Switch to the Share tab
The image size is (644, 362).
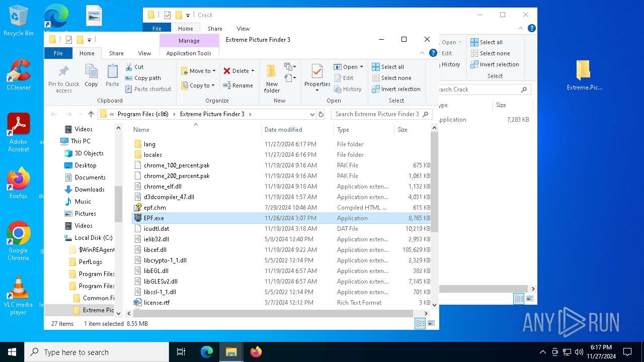(x=116, y=53)
